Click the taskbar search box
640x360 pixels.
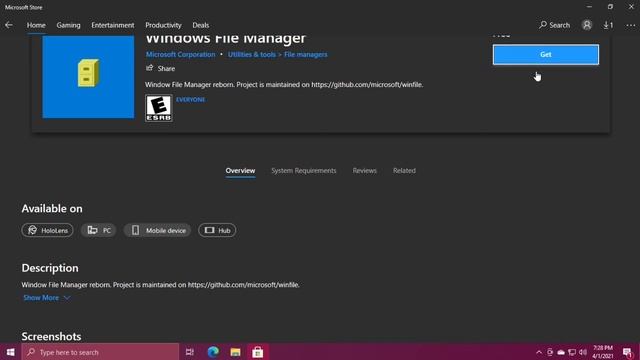(x=100, y=352)
